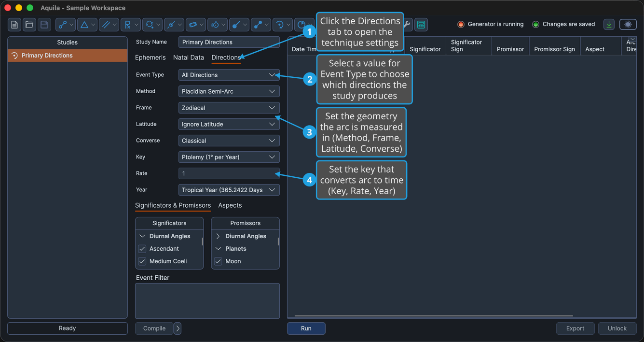Click the Run button
644x342 pixels.
point(306,328)
